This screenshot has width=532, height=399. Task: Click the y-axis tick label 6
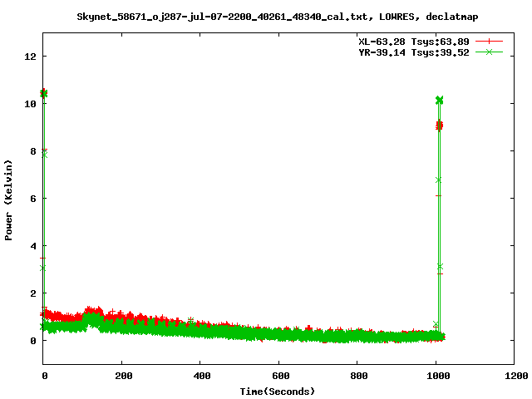tap(33, 199)
